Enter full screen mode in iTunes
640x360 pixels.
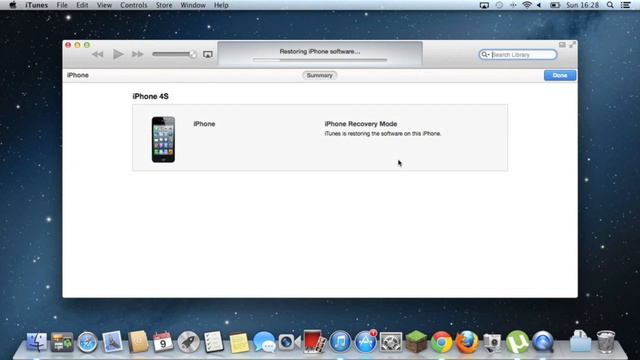click(x=572, y=45)
